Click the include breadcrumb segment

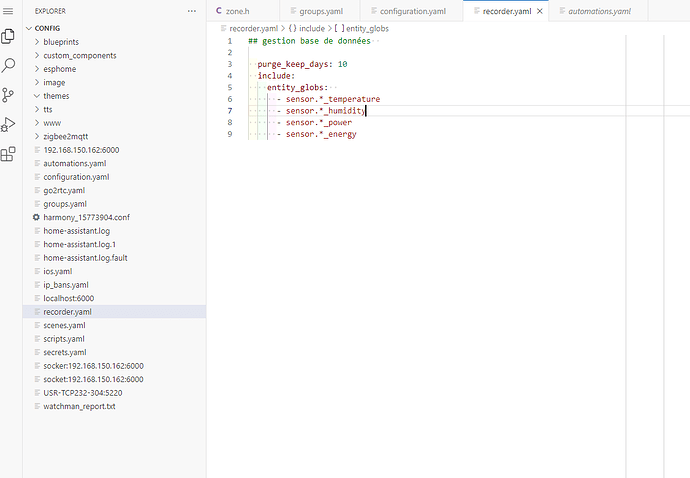[311, 29]
